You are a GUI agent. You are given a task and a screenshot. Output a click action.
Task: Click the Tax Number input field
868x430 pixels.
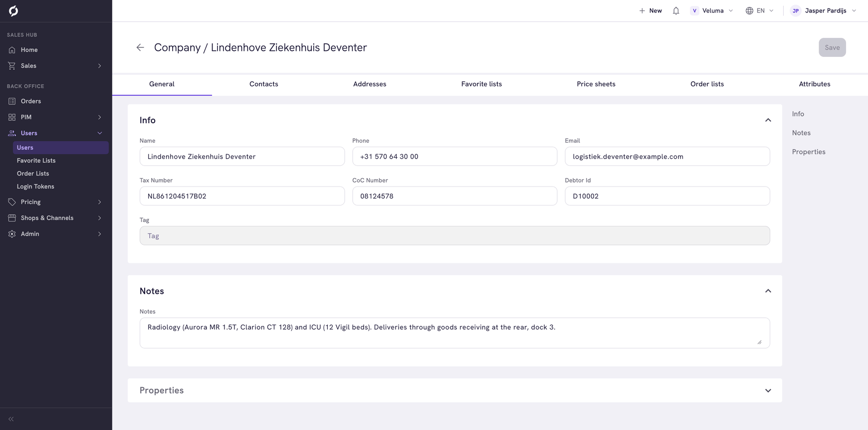[x=242, y=196]
